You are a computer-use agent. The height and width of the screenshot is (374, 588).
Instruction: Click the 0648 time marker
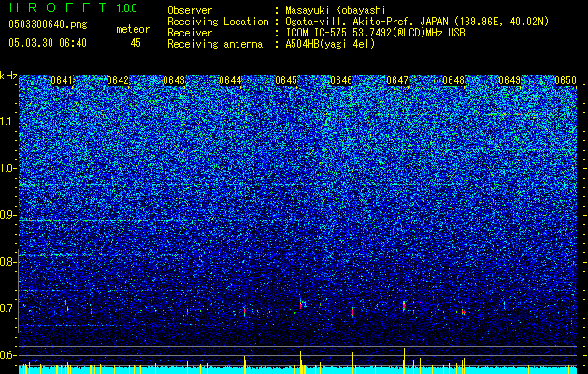pos(453,80)
